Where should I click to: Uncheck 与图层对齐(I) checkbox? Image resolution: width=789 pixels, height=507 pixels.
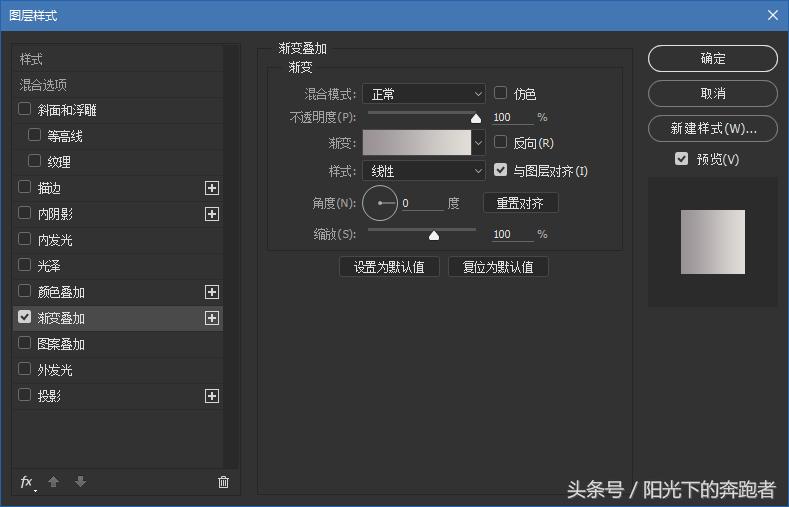point(500,170)
